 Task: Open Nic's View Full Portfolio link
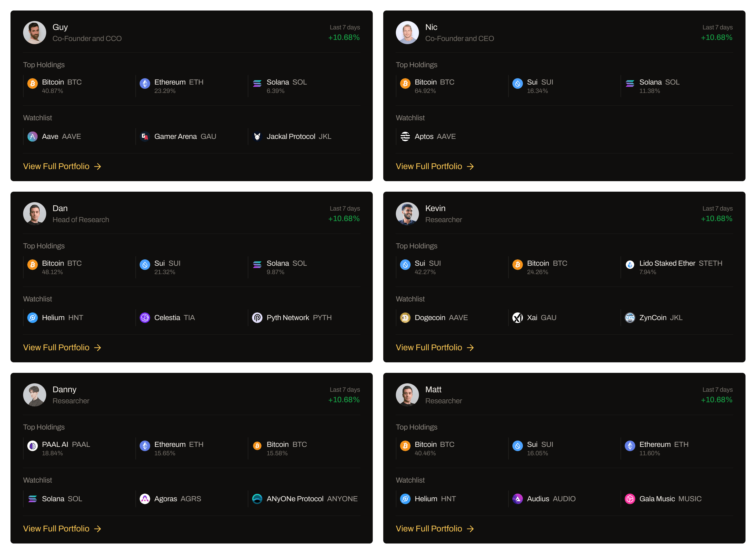[x=435, y=166]
